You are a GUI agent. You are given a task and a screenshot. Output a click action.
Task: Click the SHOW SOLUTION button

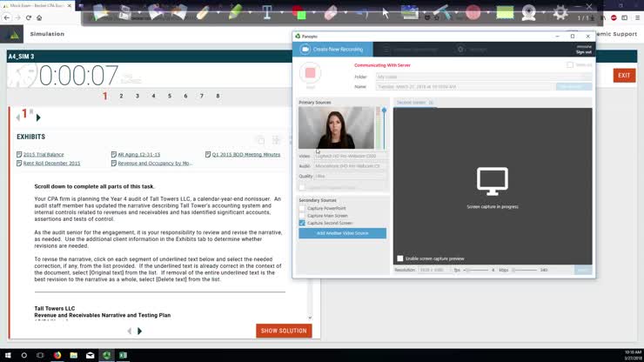284,331
